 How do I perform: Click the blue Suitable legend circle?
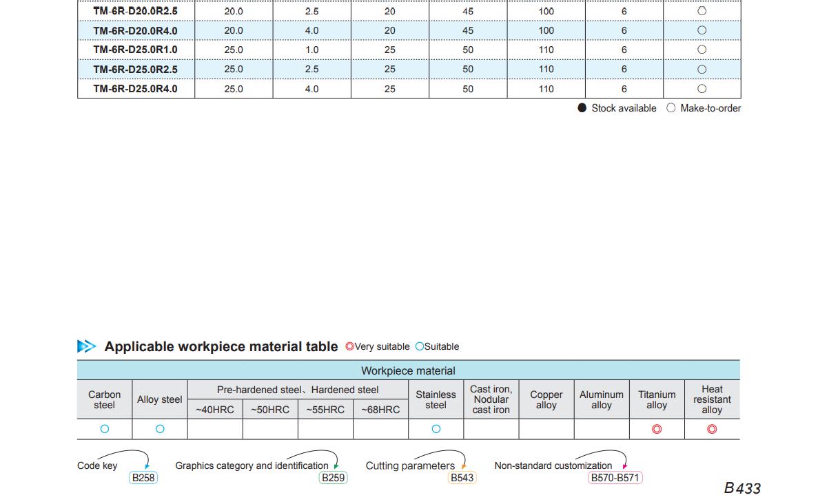(419, 346)
